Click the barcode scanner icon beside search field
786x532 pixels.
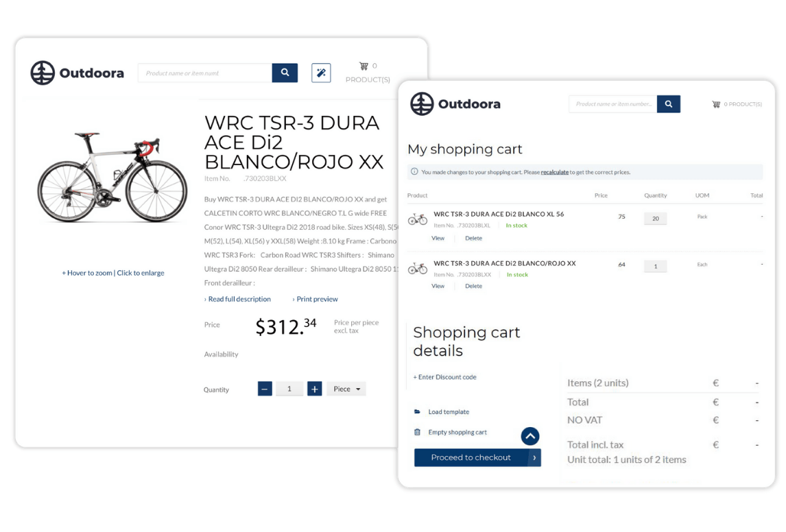pos(321,73)
